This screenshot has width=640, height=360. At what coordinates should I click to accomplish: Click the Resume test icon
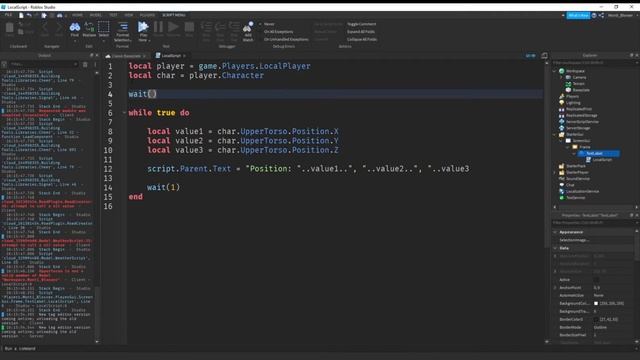point(173,27)
